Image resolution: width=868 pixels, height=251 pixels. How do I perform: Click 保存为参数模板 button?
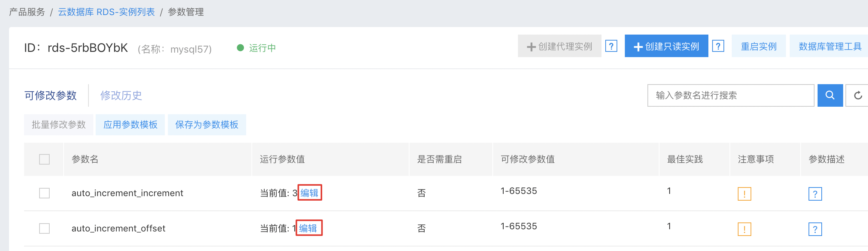pyautogui.click(x=207, y=125)
